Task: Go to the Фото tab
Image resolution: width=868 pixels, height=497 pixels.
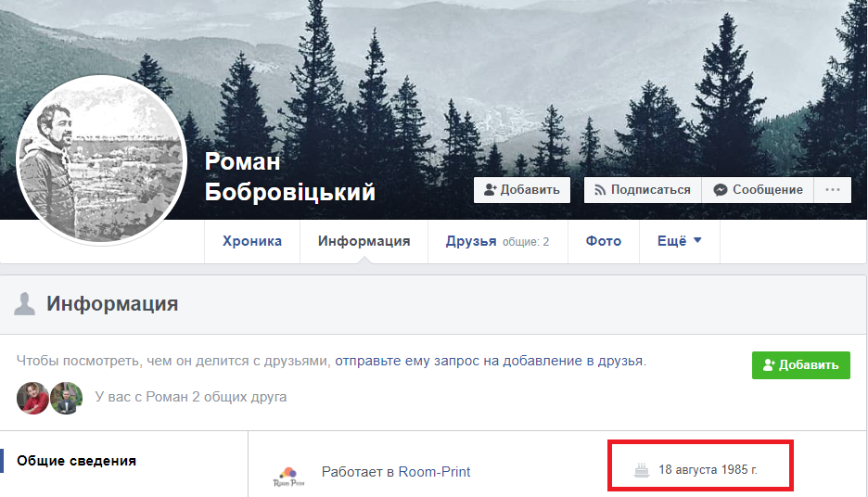Action: point(604,241)
